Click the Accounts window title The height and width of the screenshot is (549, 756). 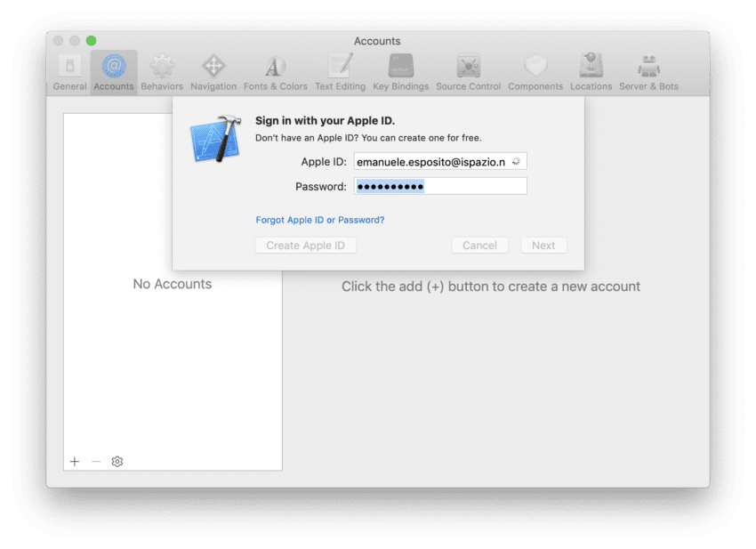coord(377,41)
